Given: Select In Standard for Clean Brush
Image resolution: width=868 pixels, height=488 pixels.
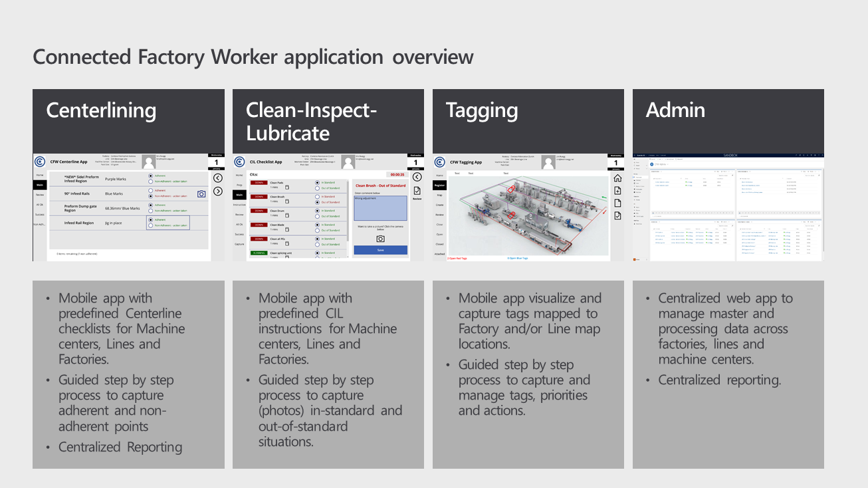Looking at the screenshot, I should pyautogui.click(x=317, y=197).
